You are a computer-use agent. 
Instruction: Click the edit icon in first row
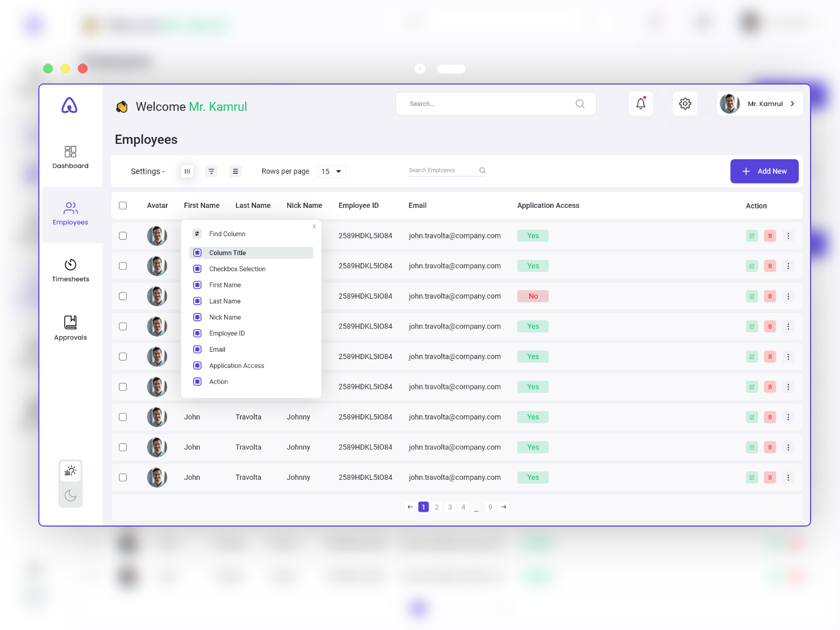(752, 236)
